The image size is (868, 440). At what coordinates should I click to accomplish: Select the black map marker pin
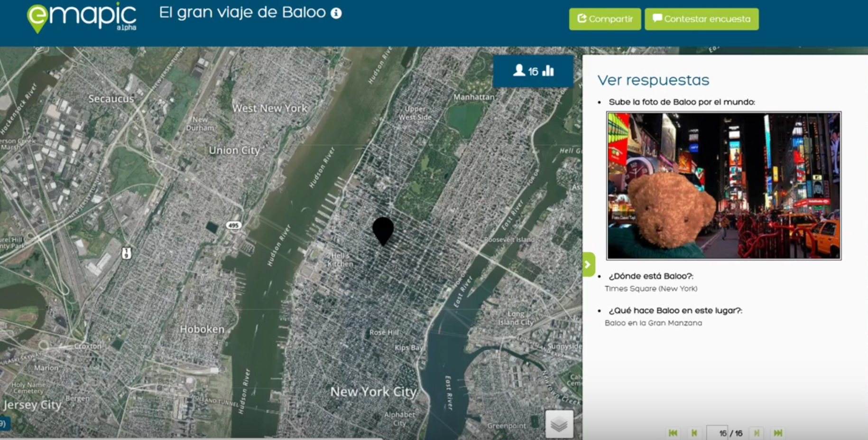click(383, 231)
